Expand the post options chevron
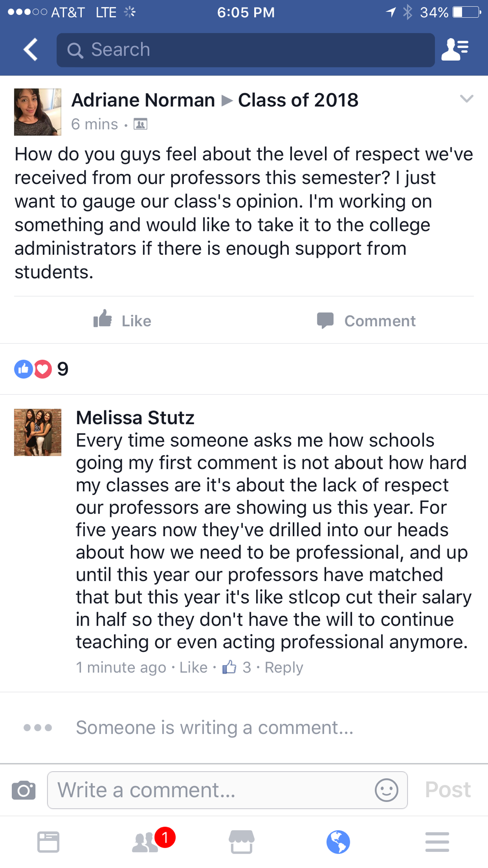488x868 pixels. coord(466,99)
